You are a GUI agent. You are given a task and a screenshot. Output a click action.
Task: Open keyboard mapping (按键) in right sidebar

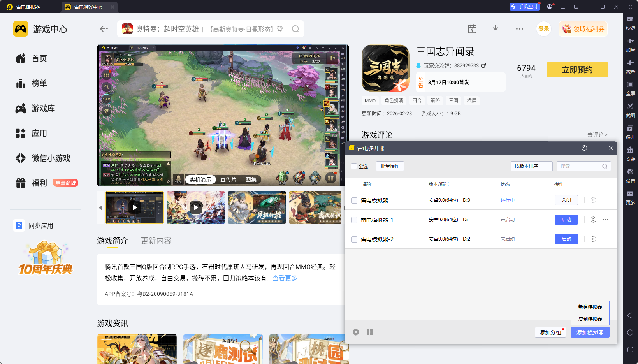630,23
